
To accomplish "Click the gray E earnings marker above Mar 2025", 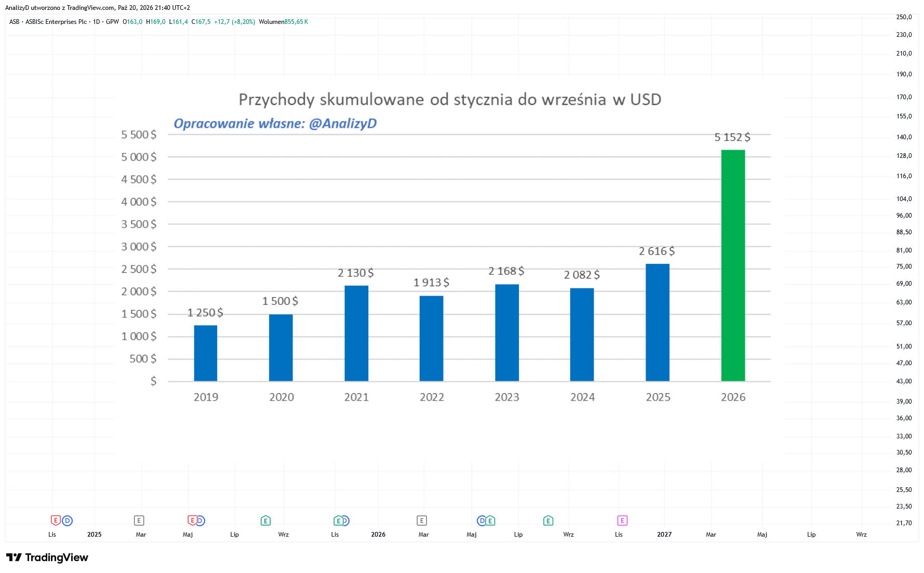I will coord(139,520).
